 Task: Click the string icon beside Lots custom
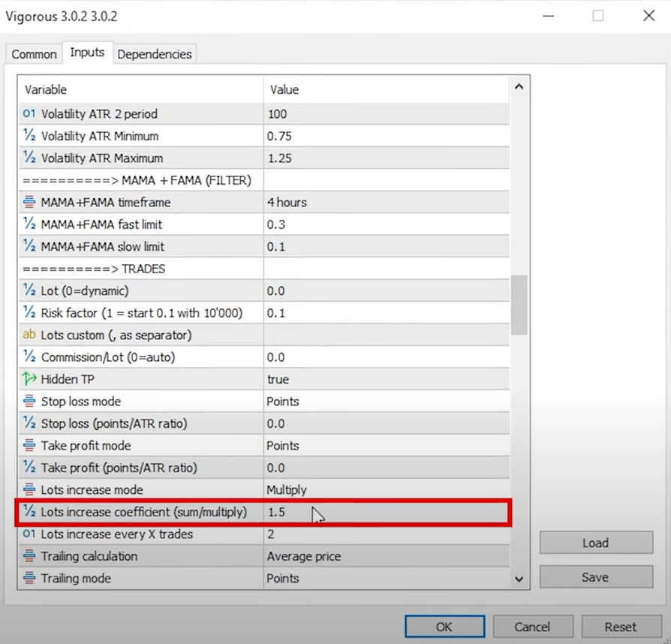29,336
